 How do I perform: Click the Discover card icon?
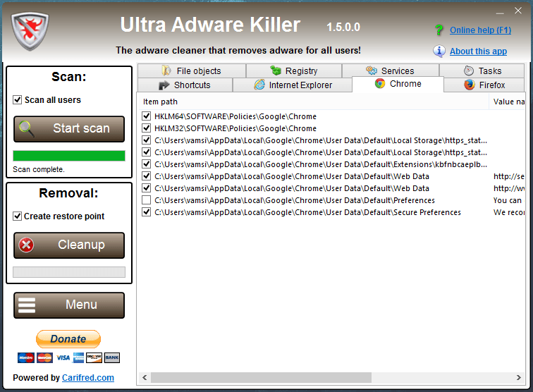point(94,357)
